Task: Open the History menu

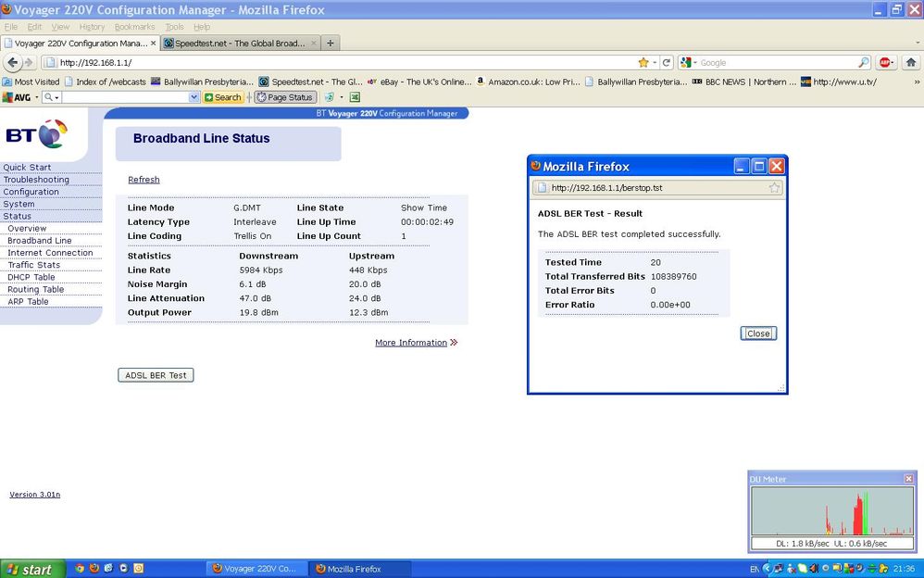Action: coord(92,27)
